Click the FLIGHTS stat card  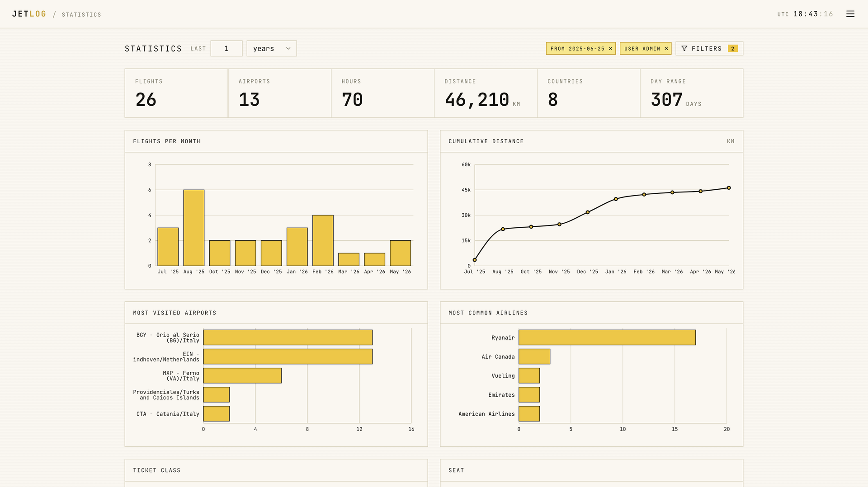[176, 93]
